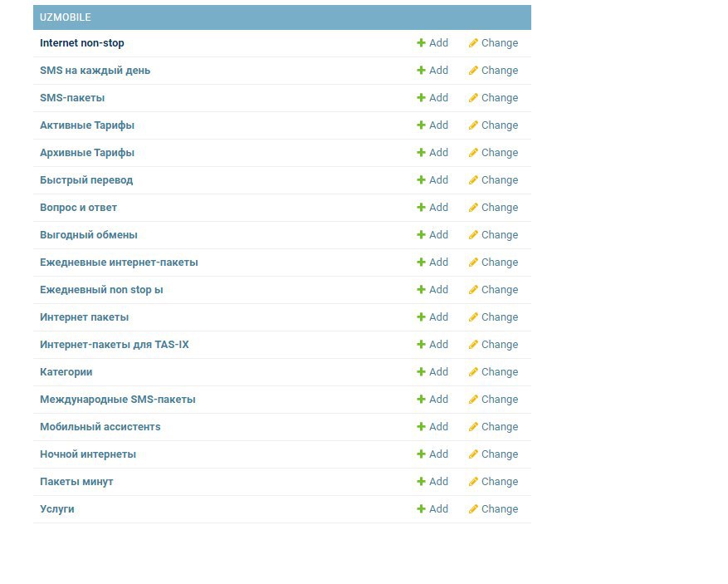Click Add for Мобильный ассистентs
This screenshot has width=728, height=584.
click(x=432, y=426)
